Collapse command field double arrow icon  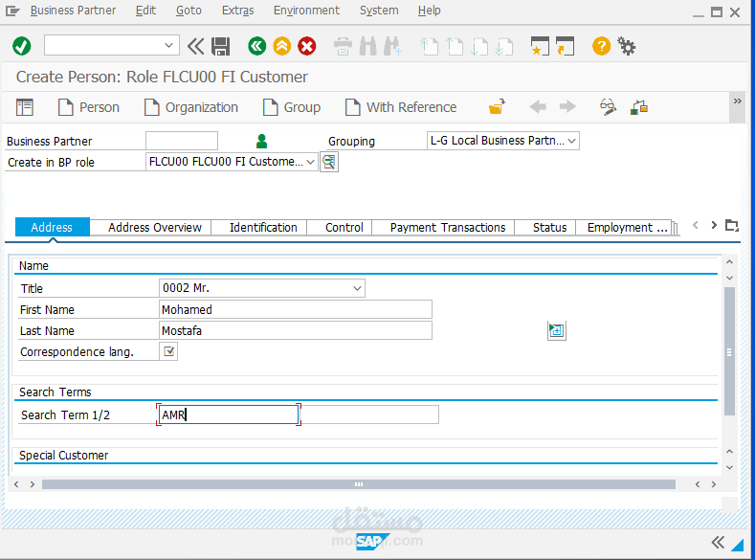pos(195,47)
